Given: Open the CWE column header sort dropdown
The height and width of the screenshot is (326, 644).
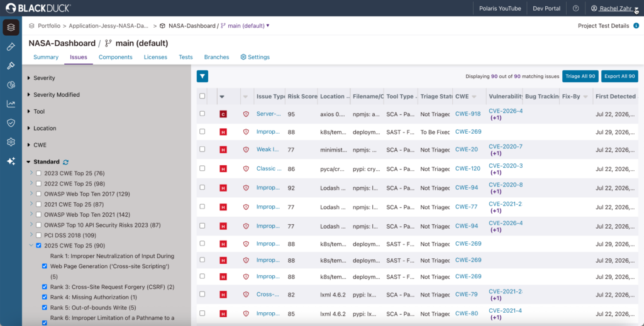Looking at the screenshot, I should [x=474, y=97].
